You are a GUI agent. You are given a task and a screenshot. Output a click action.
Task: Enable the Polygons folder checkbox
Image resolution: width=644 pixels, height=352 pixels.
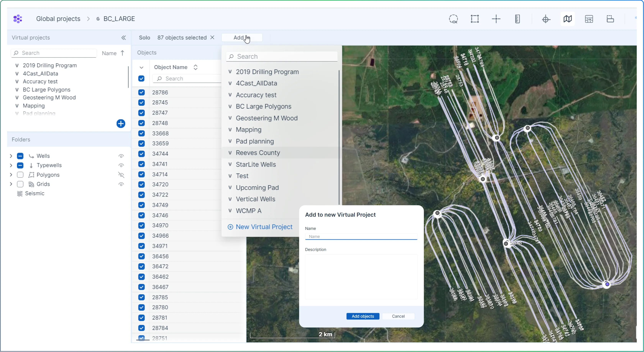20,175
